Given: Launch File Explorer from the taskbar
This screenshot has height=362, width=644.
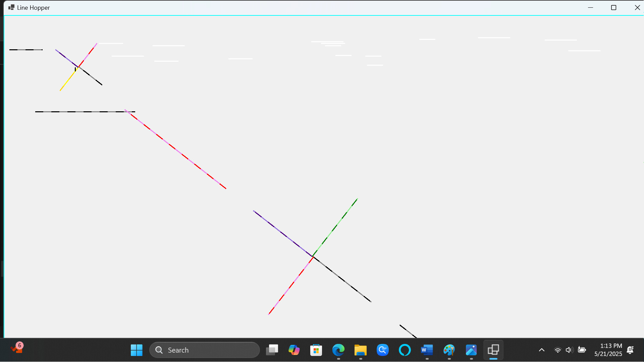Looking at the screenshot, I should click(360, 350).
